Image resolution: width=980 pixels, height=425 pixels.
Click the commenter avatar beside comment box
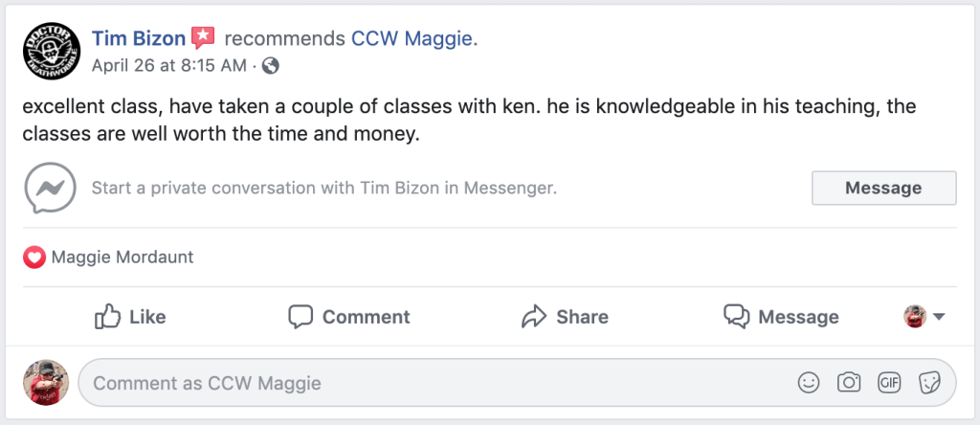45,383
